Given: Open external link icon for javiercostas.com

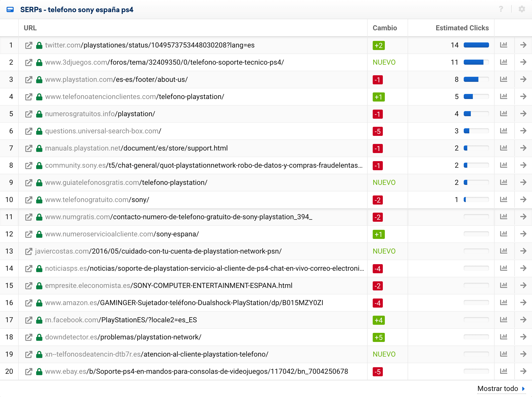Looking at the screenshot, I should click(29, 251).
